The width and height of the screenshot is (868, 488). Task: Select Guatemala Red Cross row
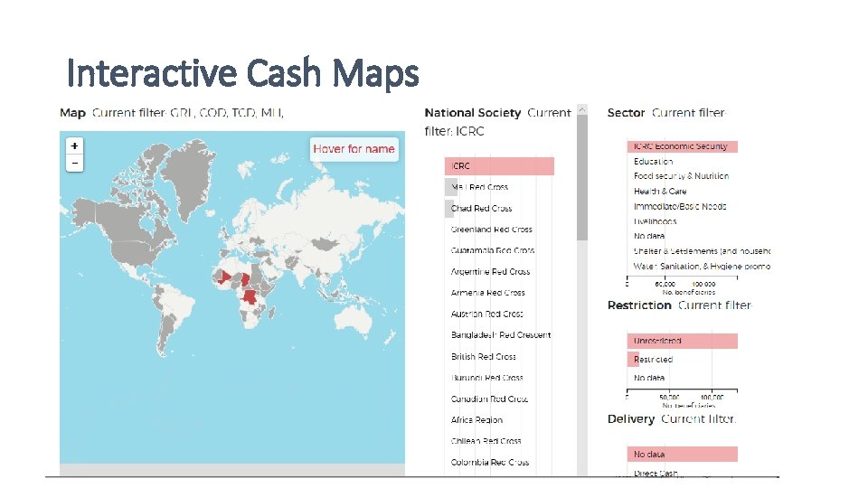[x=492, y=250]
